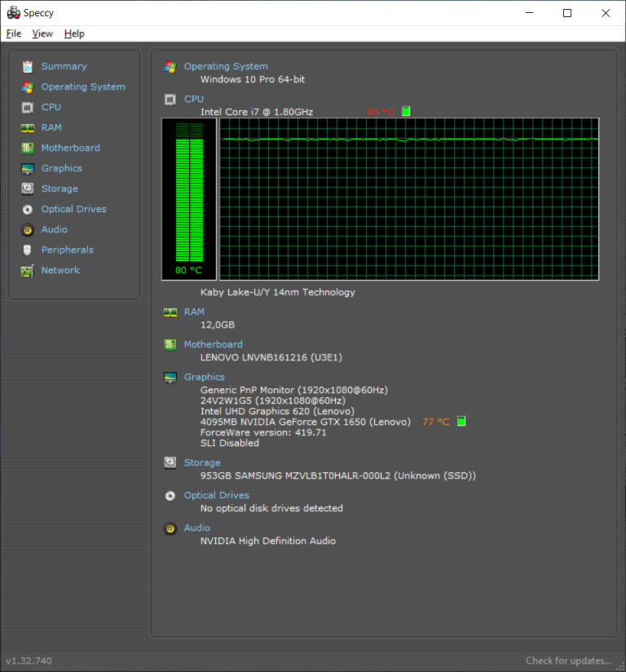The height and width of the screenshot is (672, 626).
Task: Click the Motherboard heading in main panel
Action: (213, 344)
